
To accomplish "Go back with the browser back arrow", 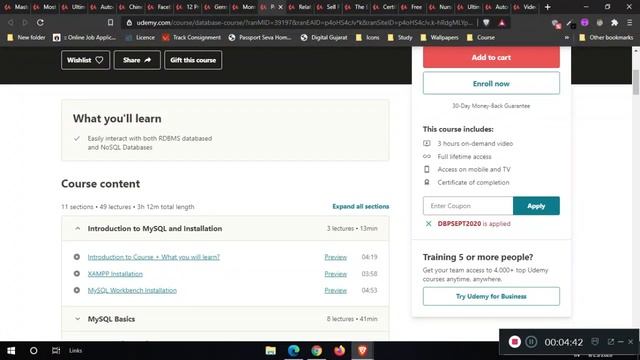I will tap(11, 22).
